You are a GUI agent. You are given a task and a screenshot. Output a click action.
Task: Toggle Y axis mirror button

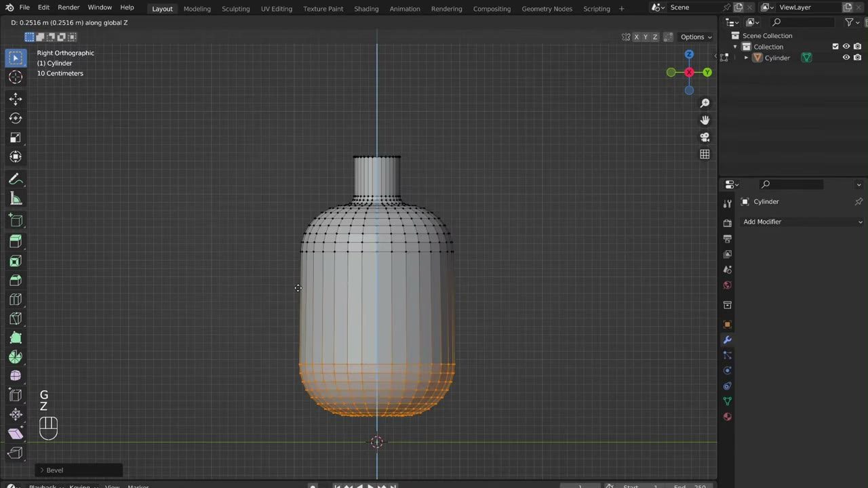tap(646, 37)
